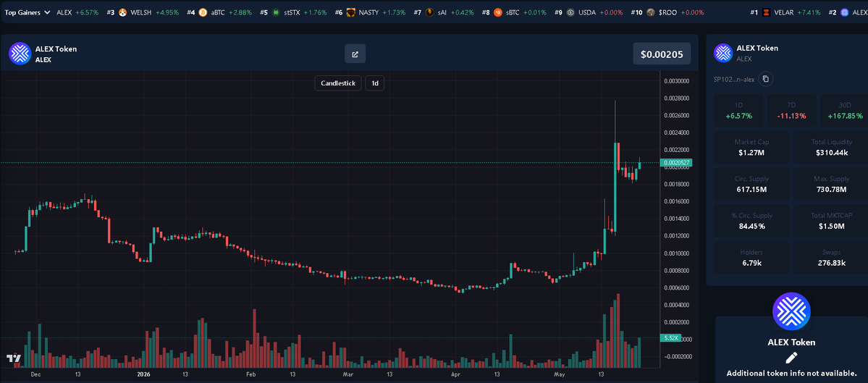Click the 2026 label on time axis
Viewport: 868px width, 383px height.
coord(143,374)
